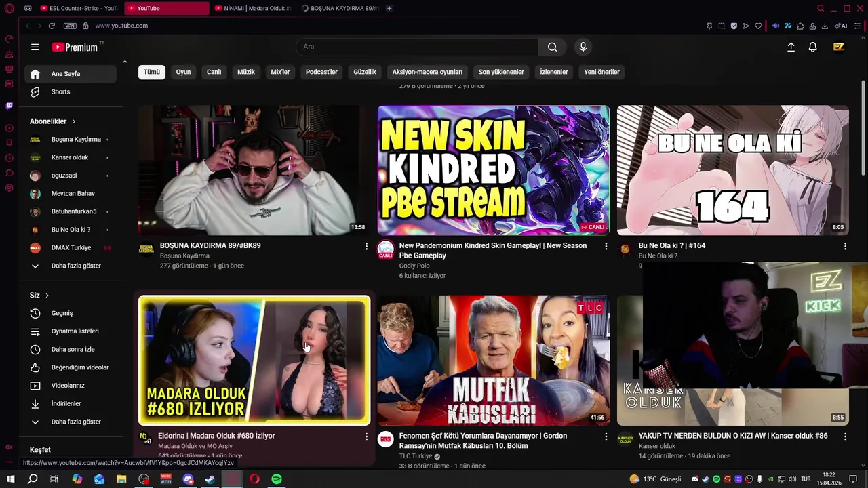Select the Tümü filter chip
This screenshot has width=868, height=488.
tap(152, 72)
